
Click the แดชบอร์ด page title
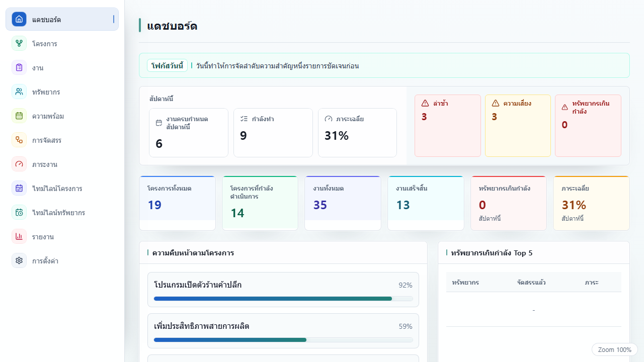(x=172, y=26)
